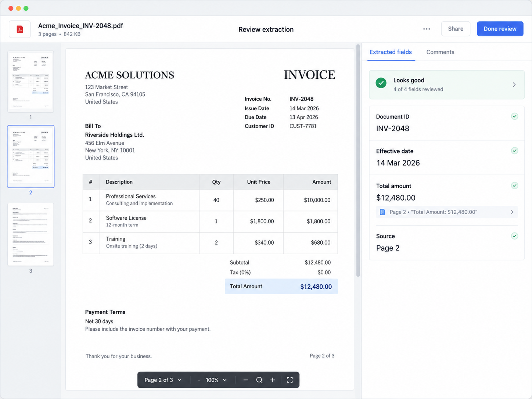Click the file name Acme_Invoice_INV-2048.pdf
The image size is (532, 399).
coord(80,26)
